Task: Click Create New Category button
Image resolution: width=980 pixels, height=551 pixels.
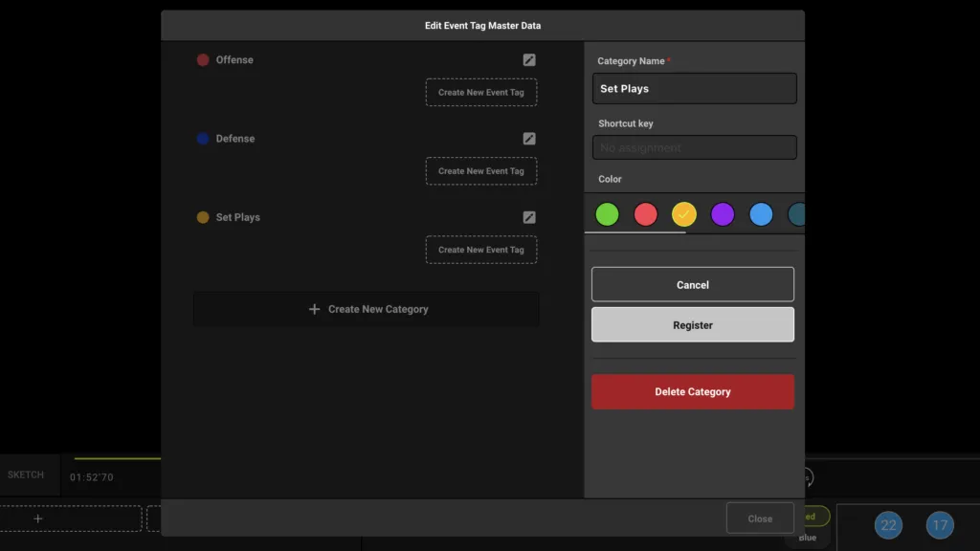Action: [x=367, y=309]
